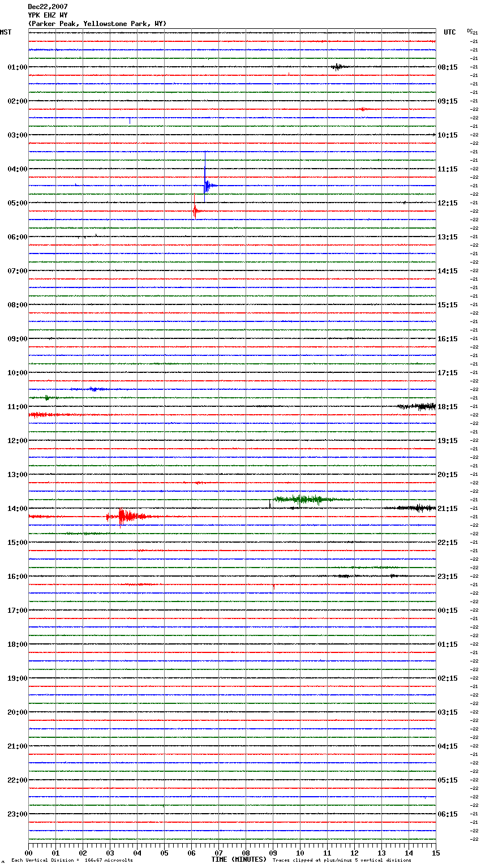Click the "06:15" UTC time label
Viewport: 481px width, 868px height.
coord(448,814)
